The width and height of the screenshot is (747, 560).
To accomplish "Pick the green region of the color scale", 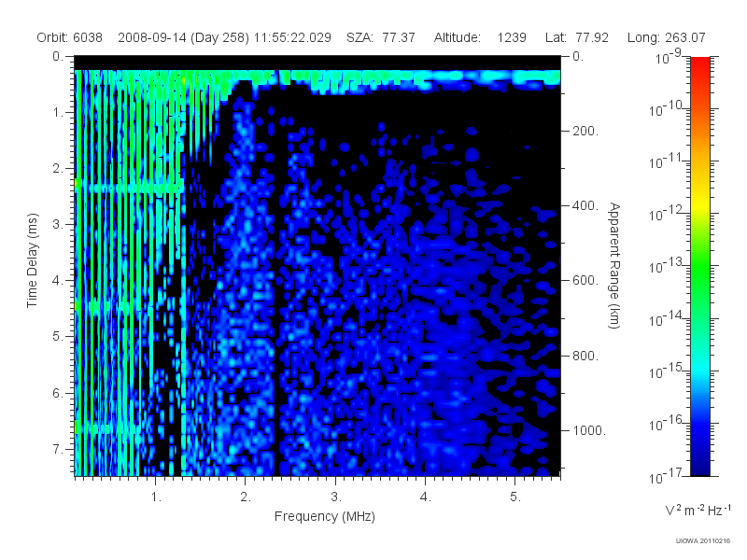I will click(x=699, y=272).
